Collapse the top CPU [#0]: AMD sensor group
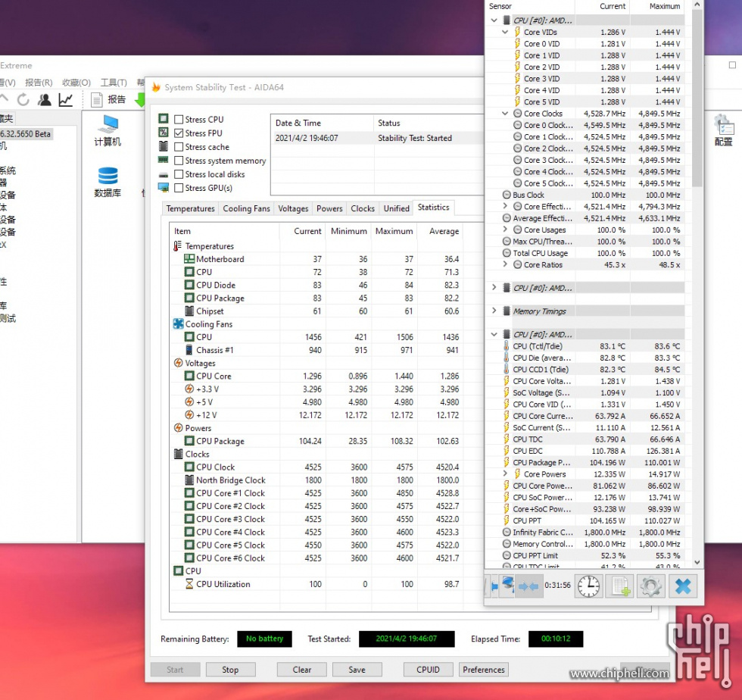742x700 pixels. 494,20
